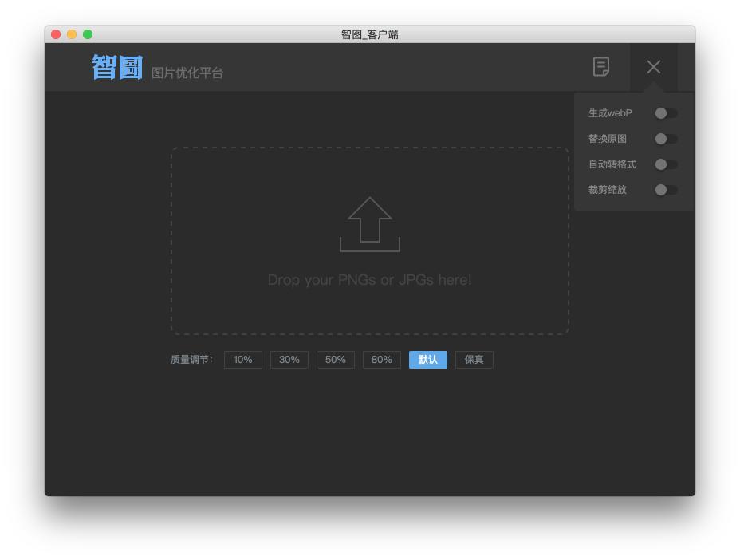This screenshot has width=740, height=560.
Task: Enter fullscreen via green traffic light
Action: 88,34
